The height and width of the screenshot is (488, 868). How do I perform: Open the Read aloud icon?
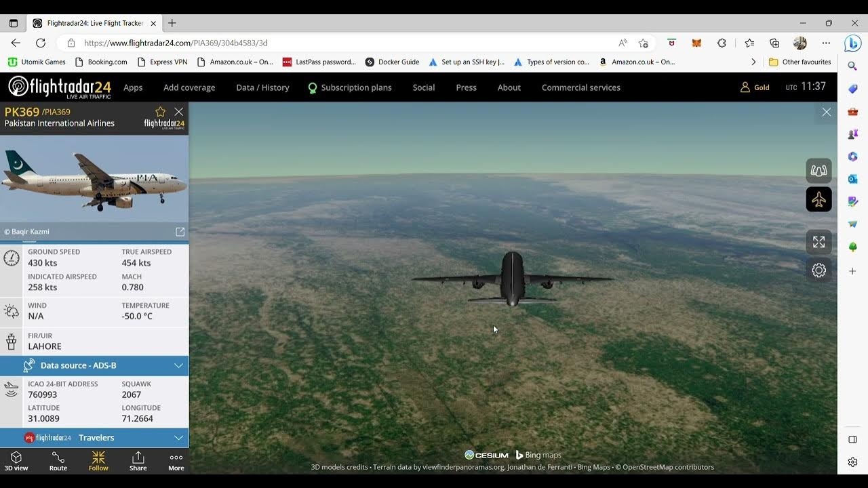(x=623, y=43)
